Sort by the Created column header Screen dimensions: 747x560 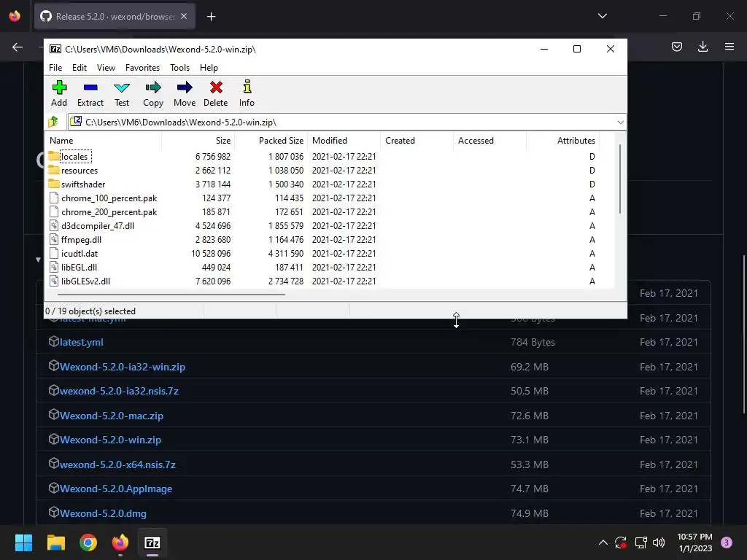tap(417, 141)
